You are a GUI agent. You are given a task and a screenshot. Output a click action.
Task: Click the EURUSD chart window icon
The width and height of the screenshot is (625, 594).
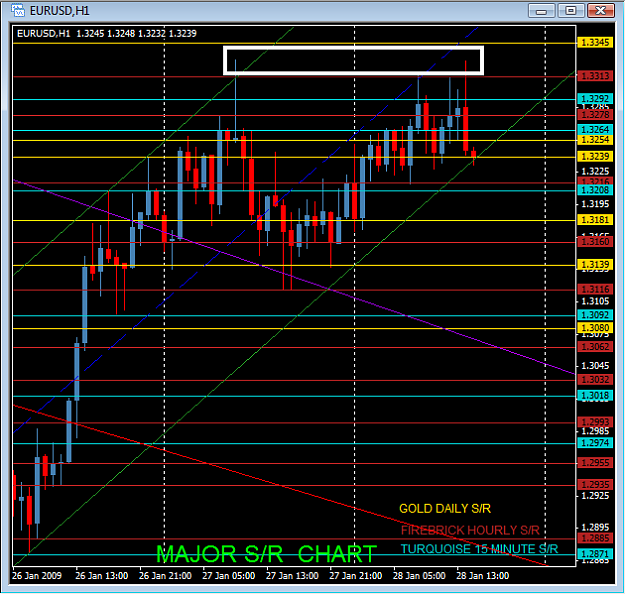17,10
